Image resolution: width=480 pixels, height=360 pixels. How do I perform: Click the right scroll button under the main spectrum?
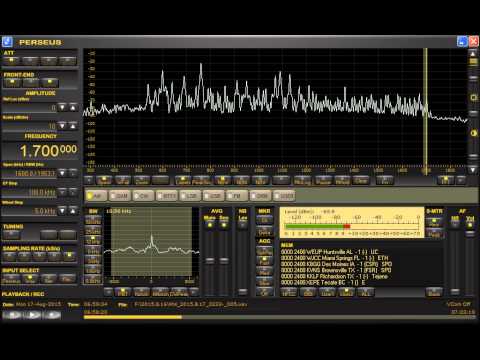[x=461, y=180]
